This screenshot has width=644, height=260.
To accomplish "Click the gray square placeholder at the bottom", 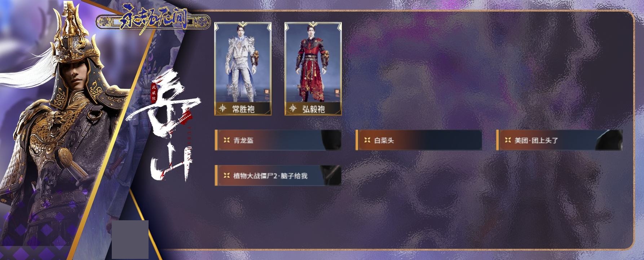I will coord(130,239).
